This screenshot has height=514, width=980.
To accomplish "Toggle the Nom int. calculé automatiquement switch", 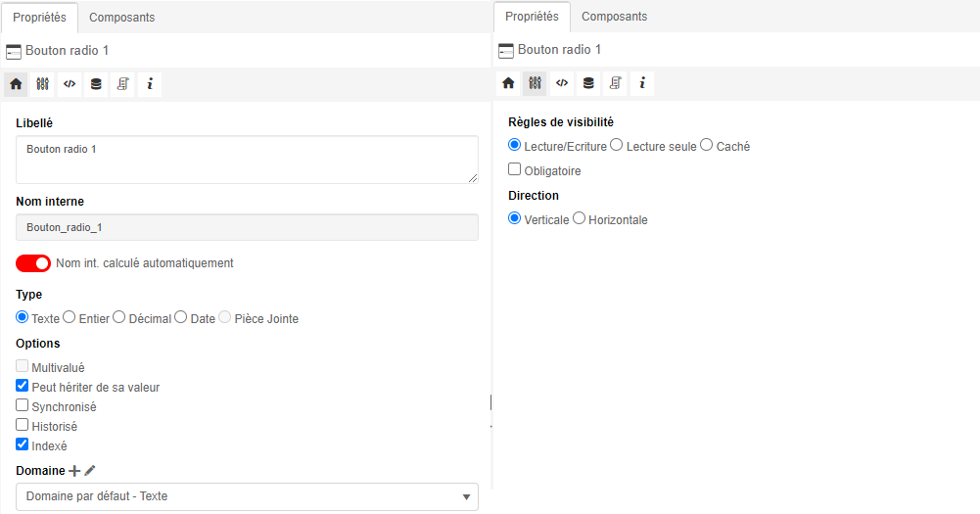I will point(33,263).
